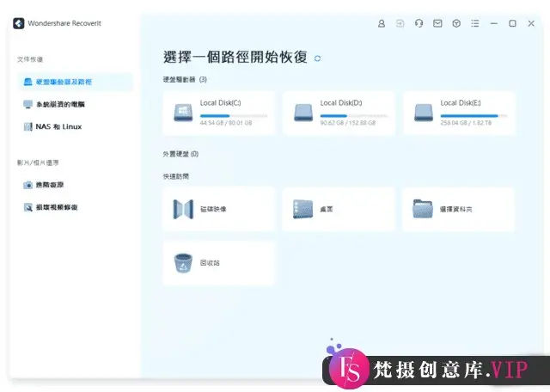Open Hard Drives and Locations sidebar item
The width and height of the screenshot is (550, 392).
pos(75,82)
